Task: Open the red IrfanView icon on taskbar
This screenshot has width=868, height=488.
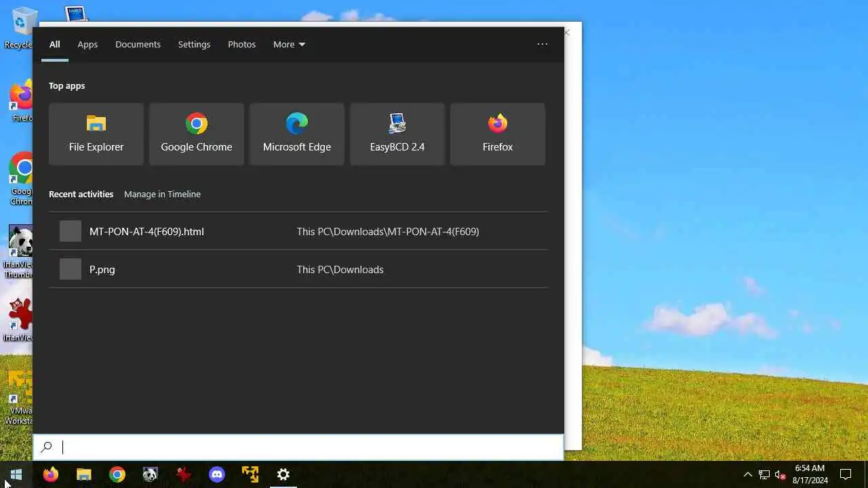Action: (x=183, y=474)
